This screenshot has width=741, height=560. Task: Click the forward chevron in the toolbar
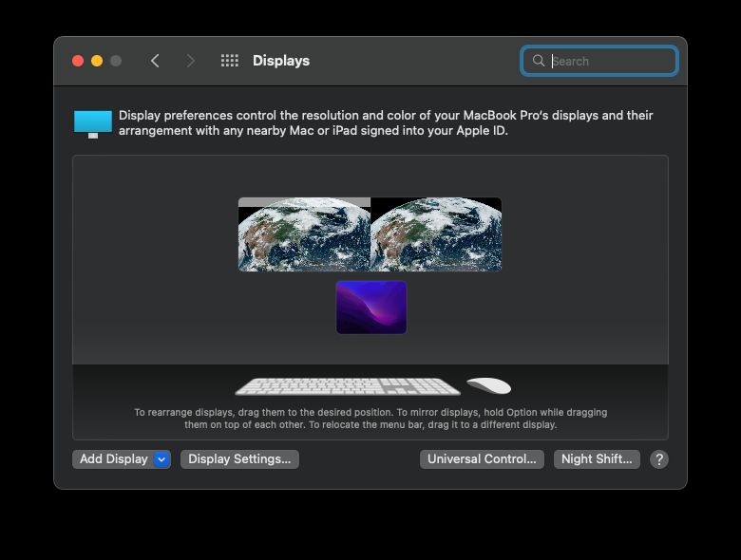point(190,61)
